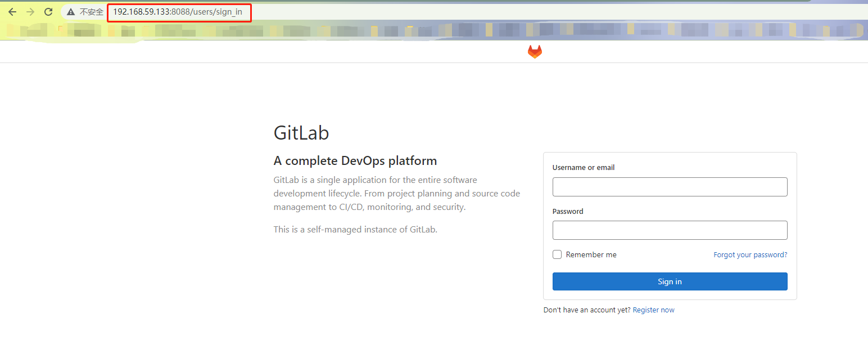Click the security warning triangle icon
Viewport: 868px width, 349px height.
coord(70,12)
